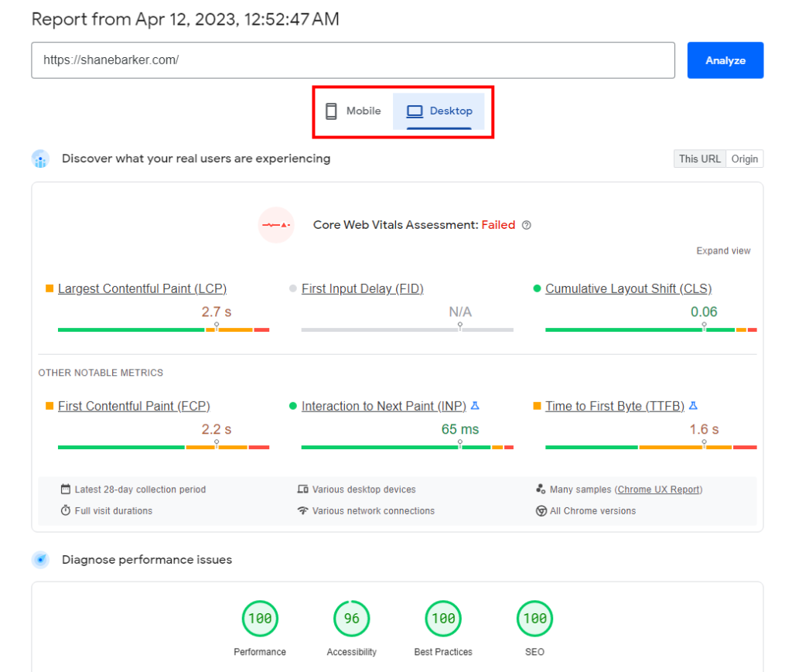Click the mobile phone icon

click(331, 111)
